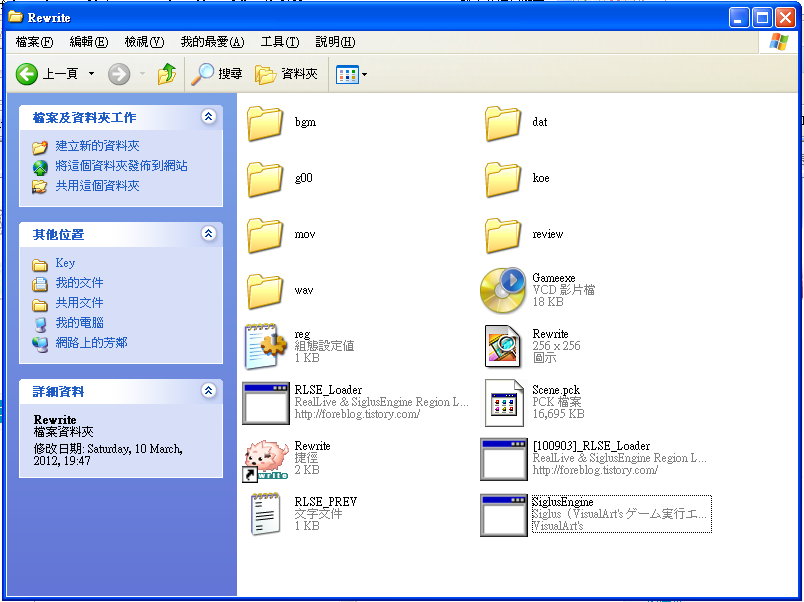The width and height of the screenshot is (804, 602).
Task: Collapse the 檔案及資料夾工作 panel
Action: (208, 117)
